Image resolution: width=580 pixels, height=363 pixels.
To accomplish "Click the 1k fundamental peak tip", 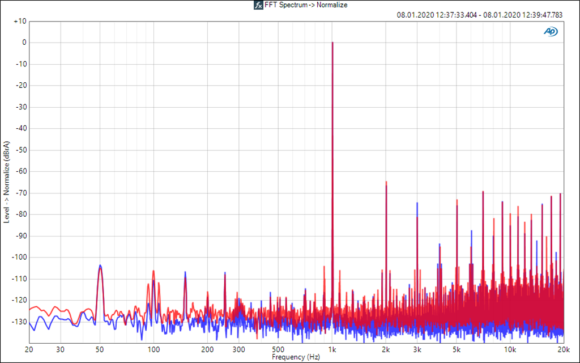I will [332, 43].
